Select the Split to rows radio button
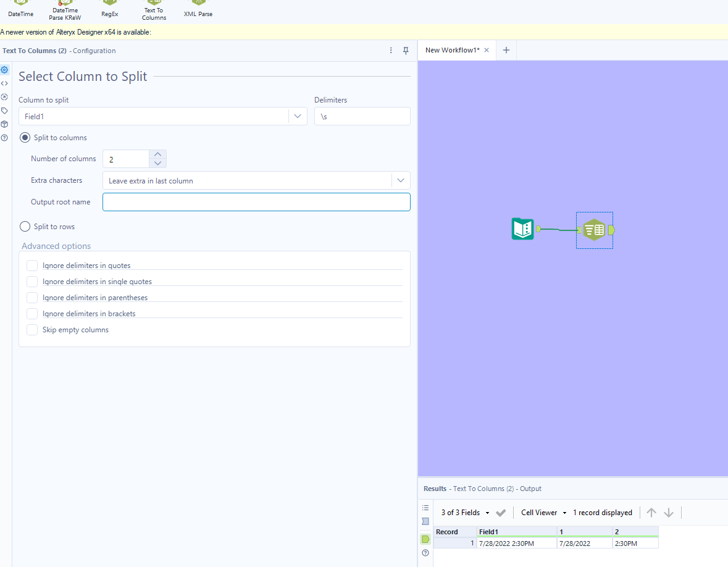The height and width of the screenshot is (567, 728). click(x=25, y=227)
